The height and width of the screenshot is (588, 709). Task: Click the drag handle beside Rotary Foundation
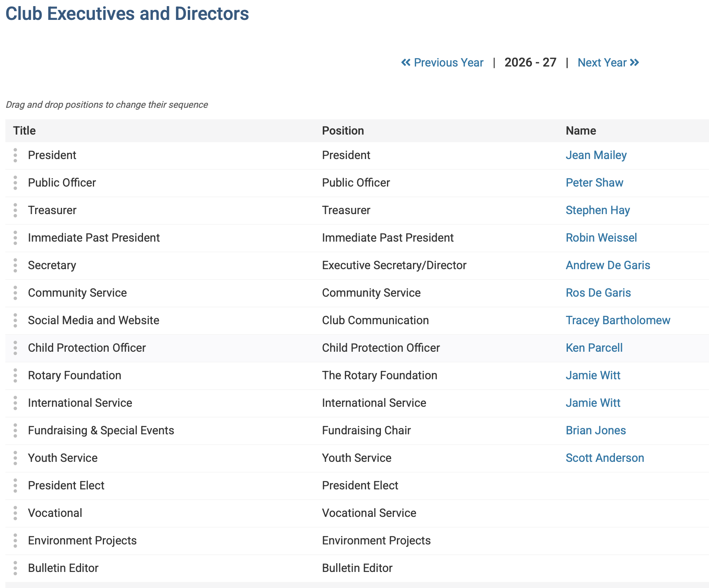[x=15, y=375]
